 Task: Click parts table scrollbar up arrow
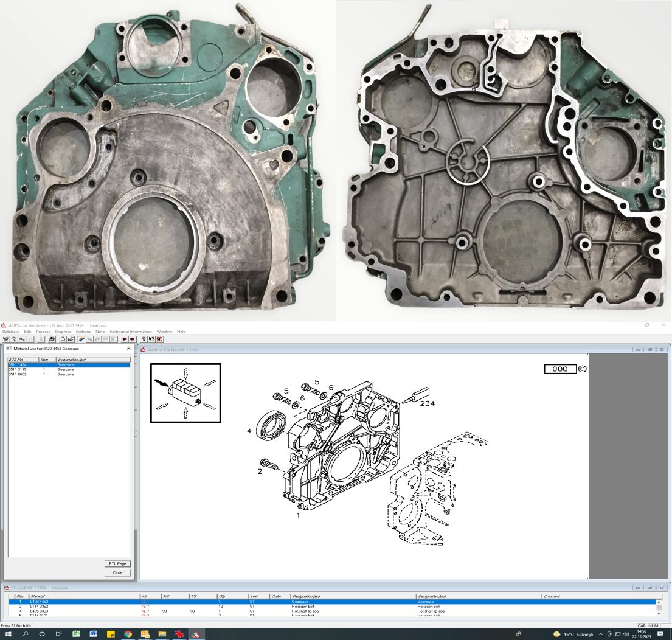coord(659,602)
